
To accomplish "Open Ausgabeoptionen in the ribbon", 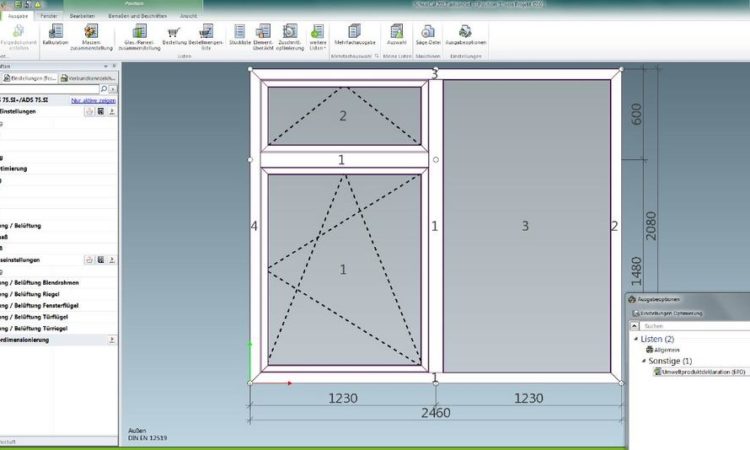I will (465, 36).
